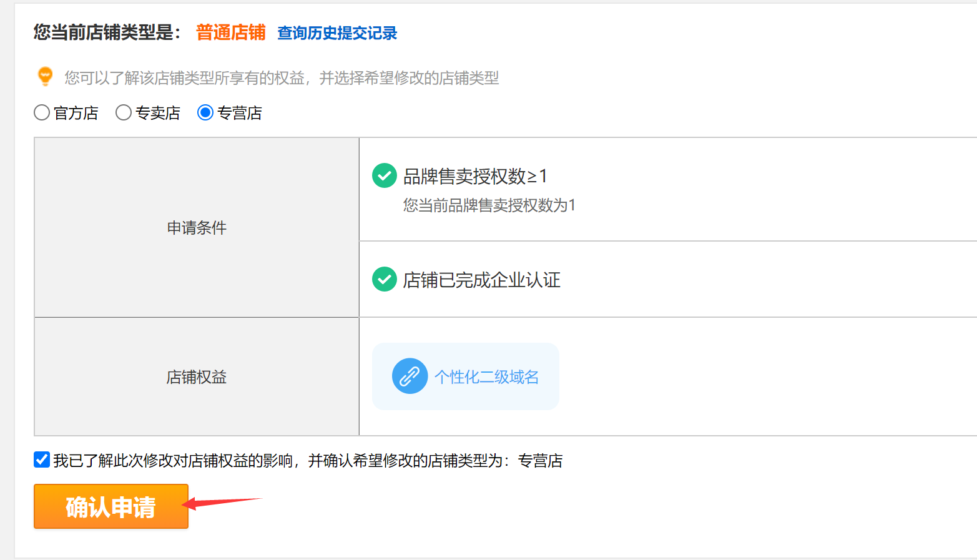
Task: Click the 店铺权益 row label
Action: coord(197,376)
